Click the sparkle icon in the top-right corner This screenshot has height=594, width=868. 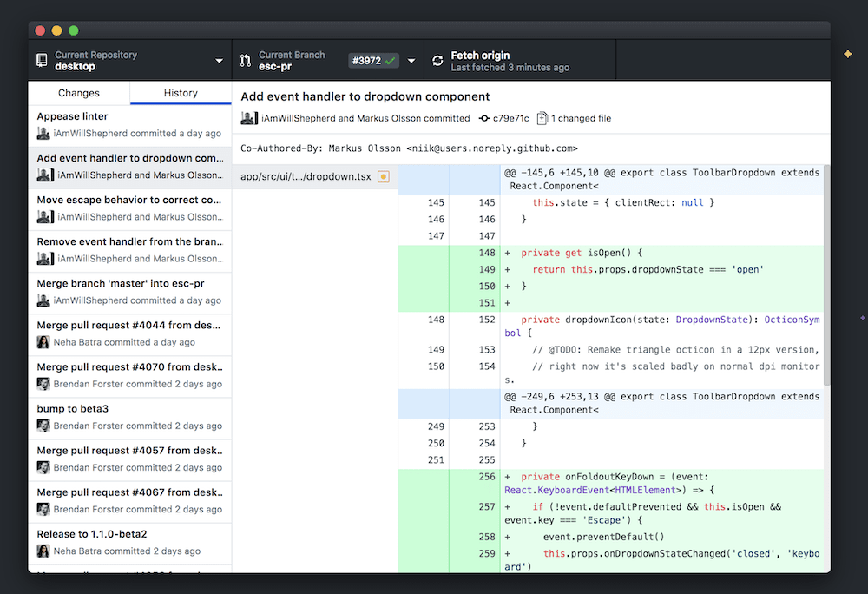coord(848,52)
